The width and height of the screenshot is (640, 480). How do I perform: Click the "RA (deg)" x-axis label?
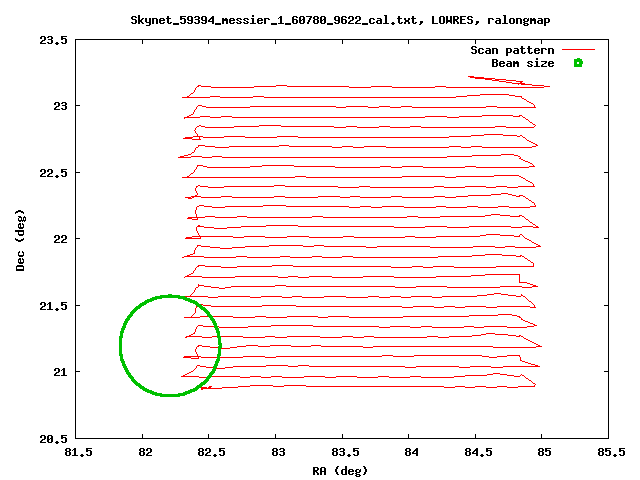(x=340, y=471)
